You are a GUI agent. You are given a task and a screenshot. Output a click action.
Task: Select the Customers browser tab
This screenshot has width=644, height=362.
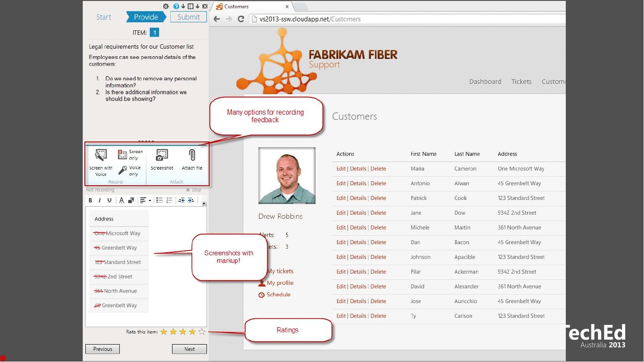click(x=253, y=7)
